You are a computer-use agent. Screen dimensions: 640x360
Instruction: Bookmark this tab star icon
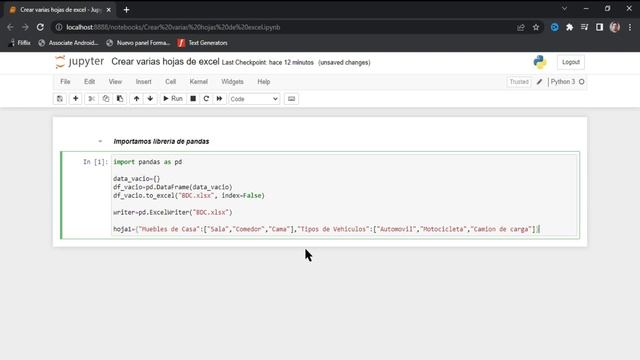tap(536, 27)
